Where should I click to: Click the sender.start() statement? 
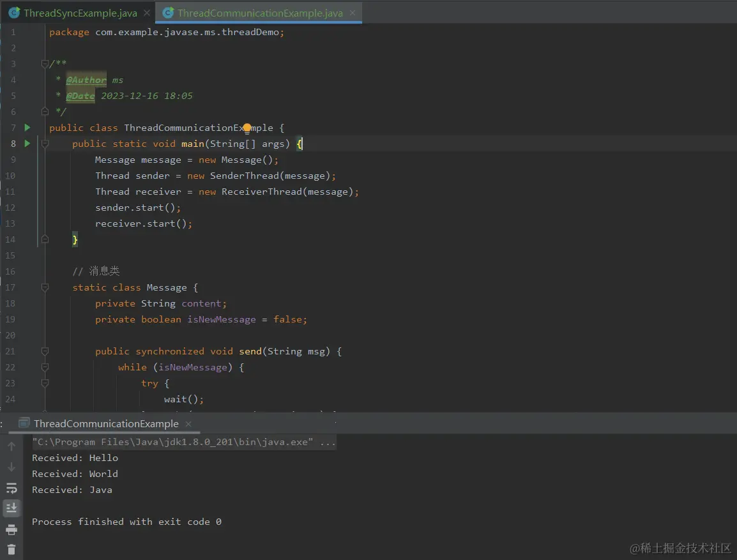click(138, 208)
